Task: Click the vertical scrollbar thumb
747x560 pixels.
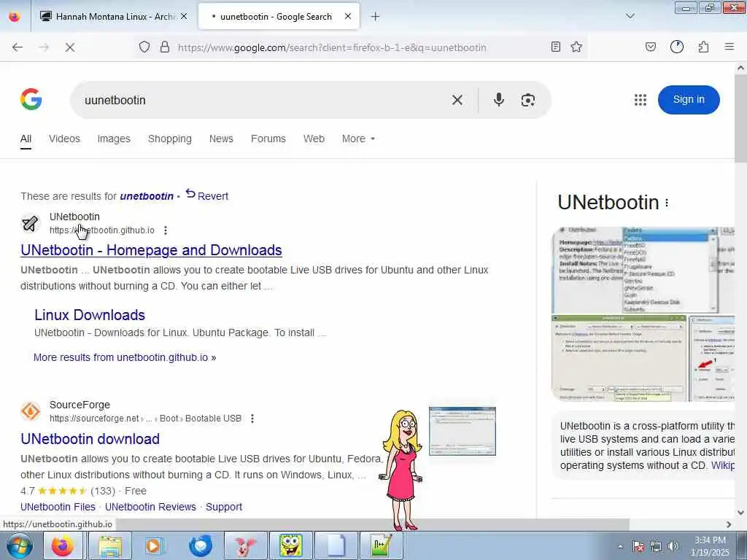Action: click(x=741, y=120)
